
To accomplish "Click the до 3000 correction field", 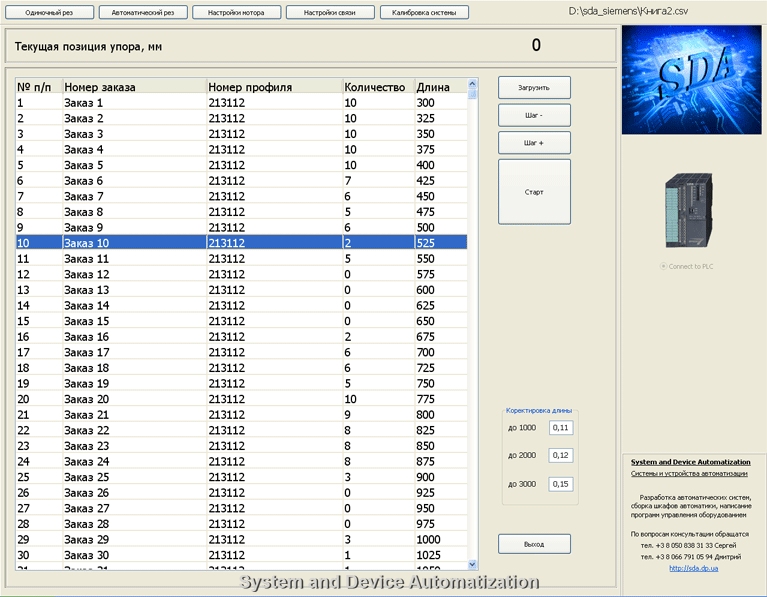I will (560, 484).
